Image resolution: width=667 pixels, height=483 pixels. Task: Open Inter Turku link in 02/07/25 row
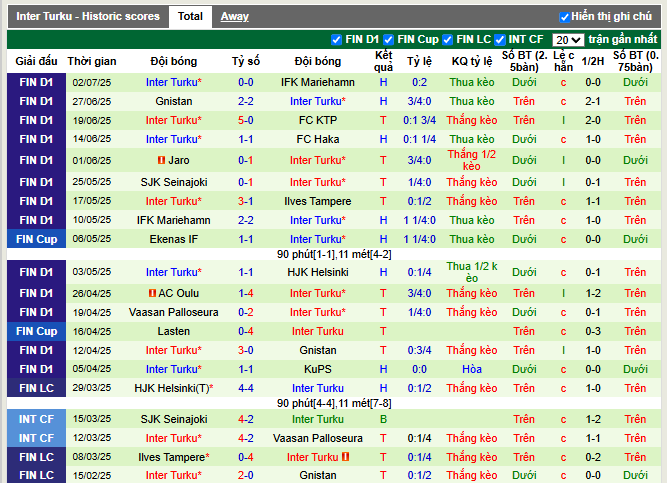click(174, 83)
